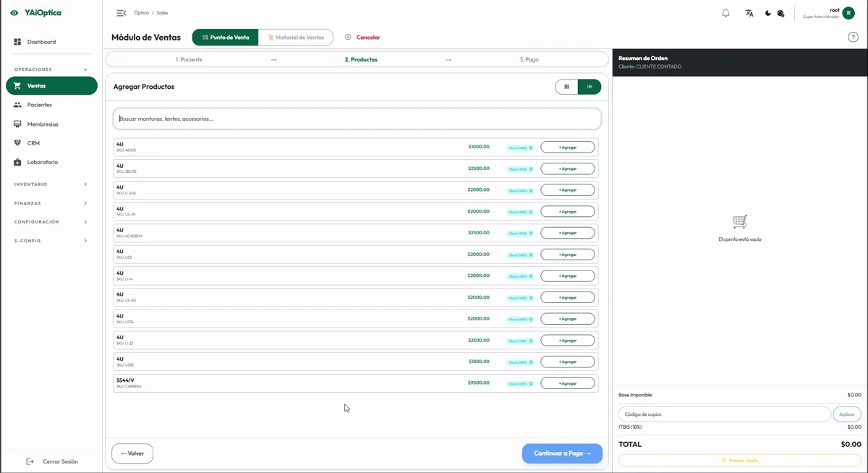Collapse sidebar with the hamburger menu icon
This screenshot has height=473, width=868.
pyautogui.click(x=122, y=13)
